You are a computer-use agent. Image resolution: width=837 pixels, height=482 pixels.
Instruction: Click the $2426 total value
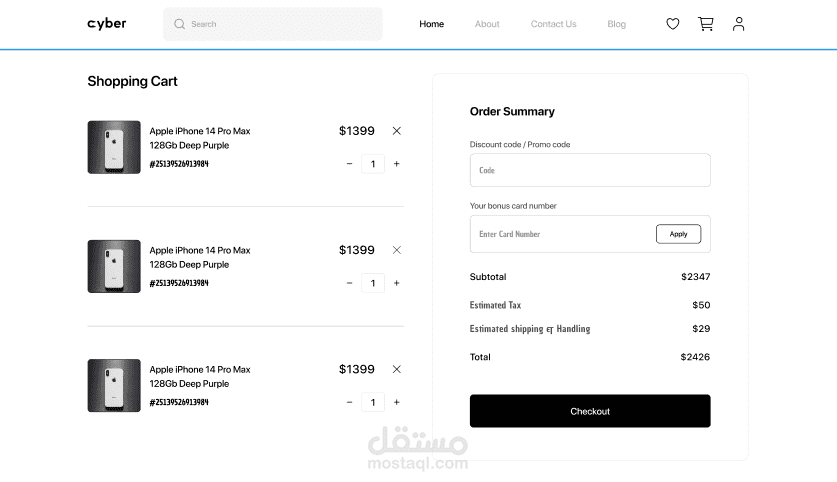click(x=695, y=357)
